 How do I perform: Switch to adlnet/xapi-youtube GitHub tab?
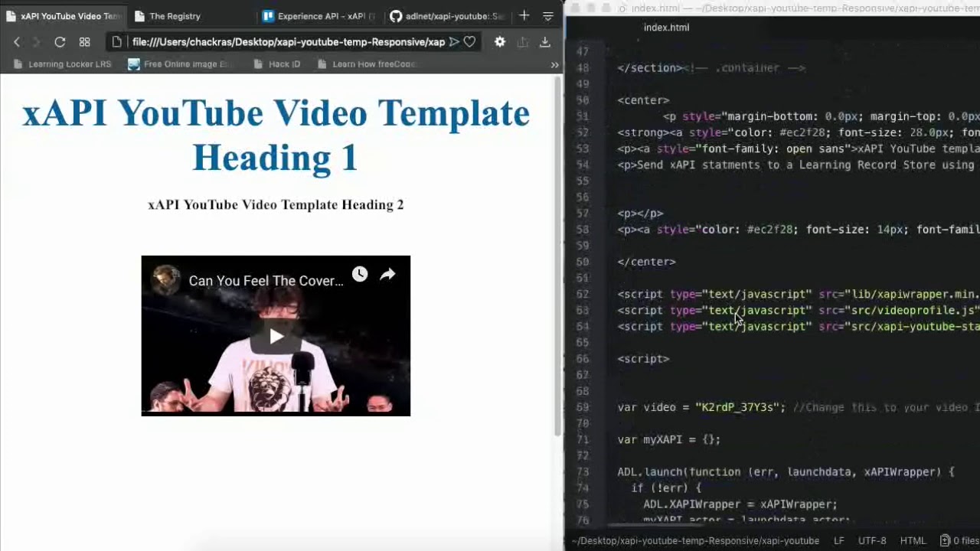447,16
